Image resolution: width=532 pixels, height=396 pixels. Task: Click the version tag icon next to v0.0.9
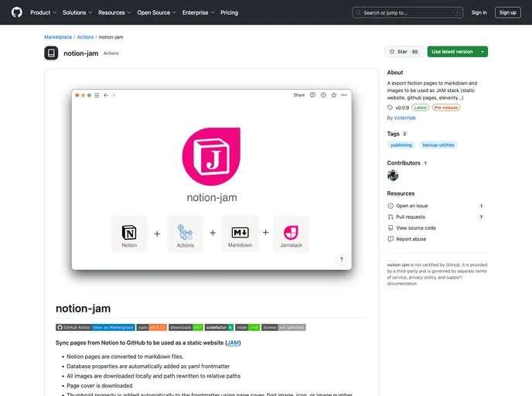coord(390,108)
